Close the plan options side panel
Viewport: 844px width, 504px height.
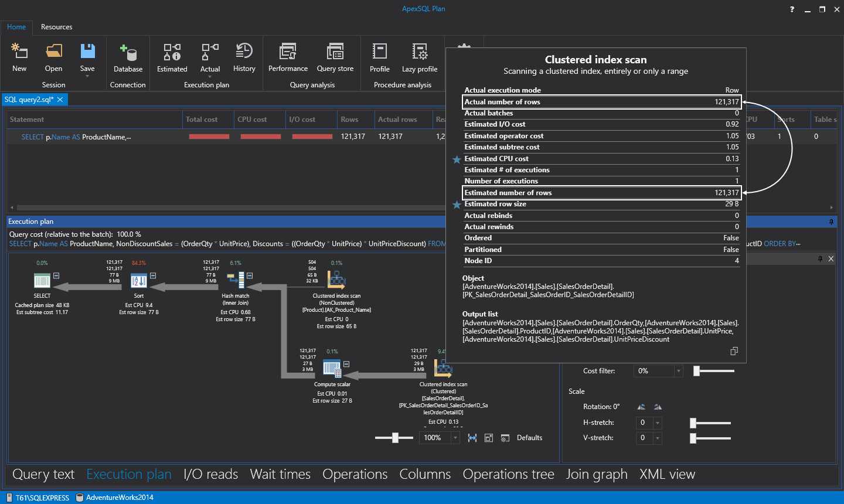[831, 259]
